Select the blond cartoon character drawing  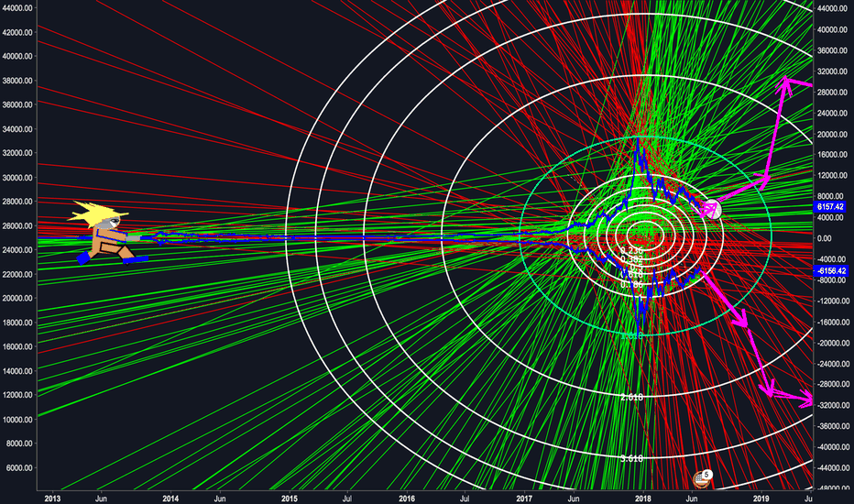tap(106, 233)
